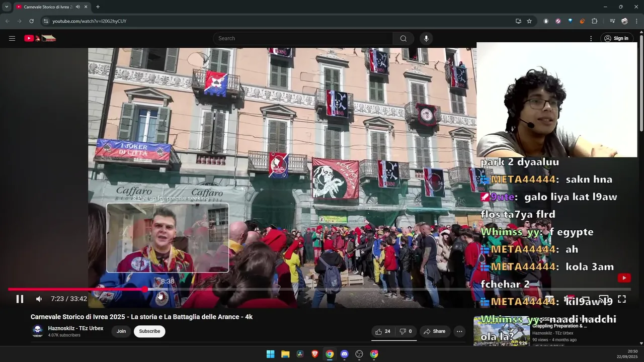Open the Windows Start menu
Image resolution: width=644 pixels, height=362 pixels.
point(270,354)
